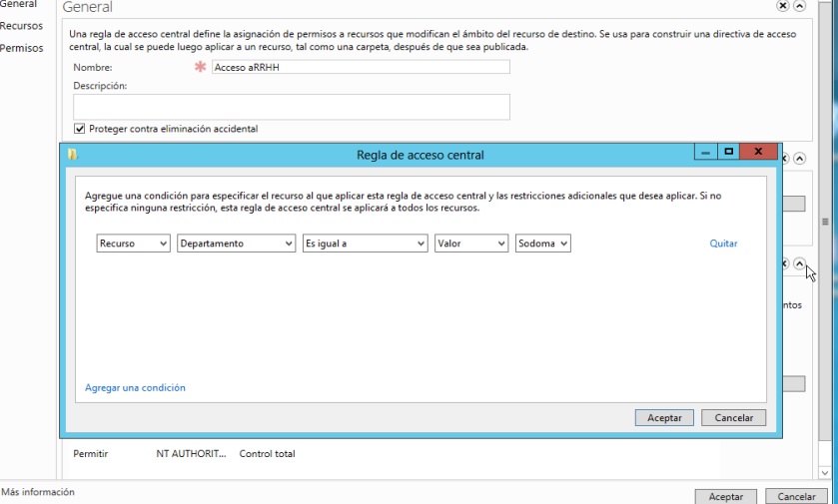This screenshot has height=504, width=838.
Task: Open the Recurso dropdown
Action: click(x=134, y=244)
